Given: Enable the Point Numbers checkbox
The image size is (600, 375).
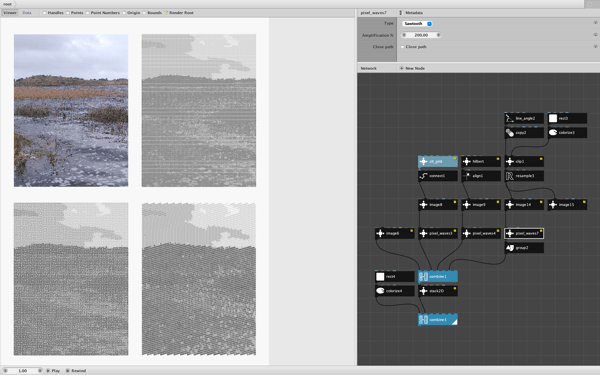Looking at the screenshot, I should (88, 13).
